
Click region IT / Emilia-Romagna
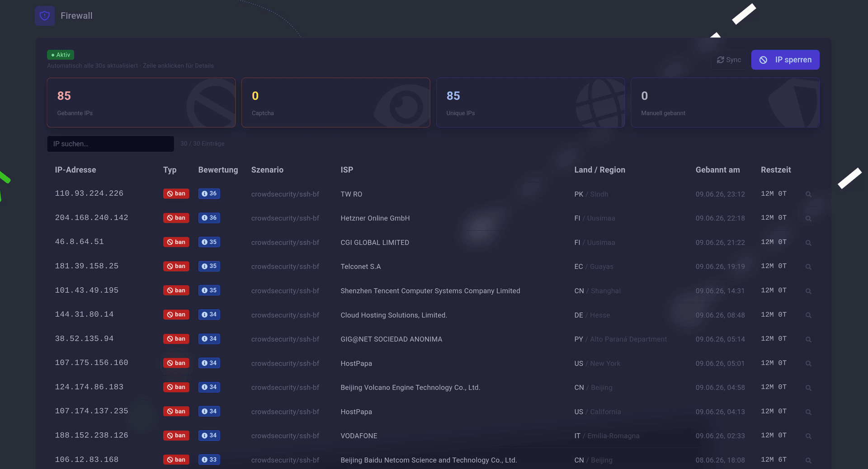[607, 436]
